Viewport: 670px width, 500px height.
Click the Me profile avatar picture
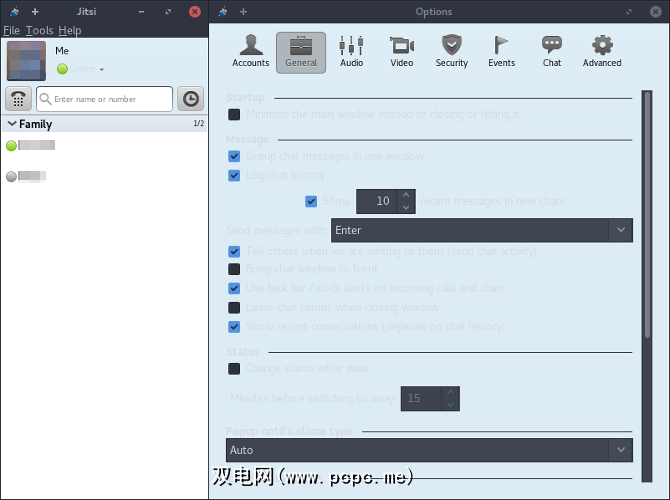tap(26, 61)
